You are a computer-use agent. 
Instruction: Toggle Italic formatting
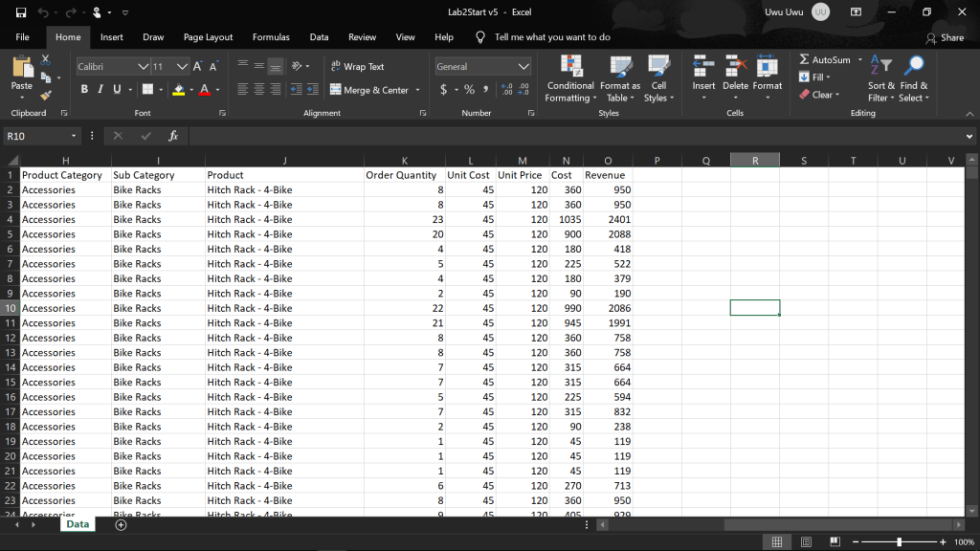pos(100,90)
